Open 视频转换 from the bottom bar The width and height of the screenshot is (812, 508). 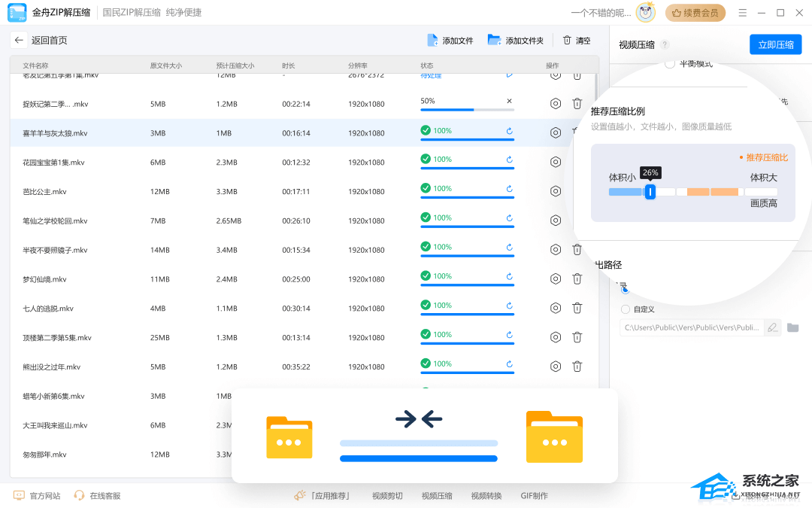pyautogui.click(x=486, y=496)
